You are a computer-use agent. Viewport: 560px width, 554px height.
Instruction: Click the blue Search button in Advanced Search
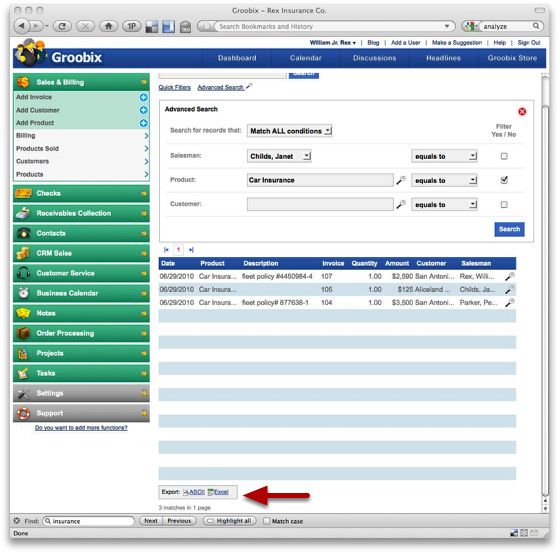coord(509,229)
